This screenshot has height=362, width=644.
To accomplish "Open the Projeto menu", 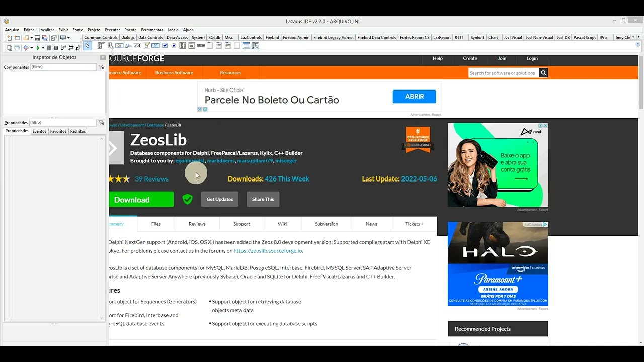I will click(x=94, y=30).
